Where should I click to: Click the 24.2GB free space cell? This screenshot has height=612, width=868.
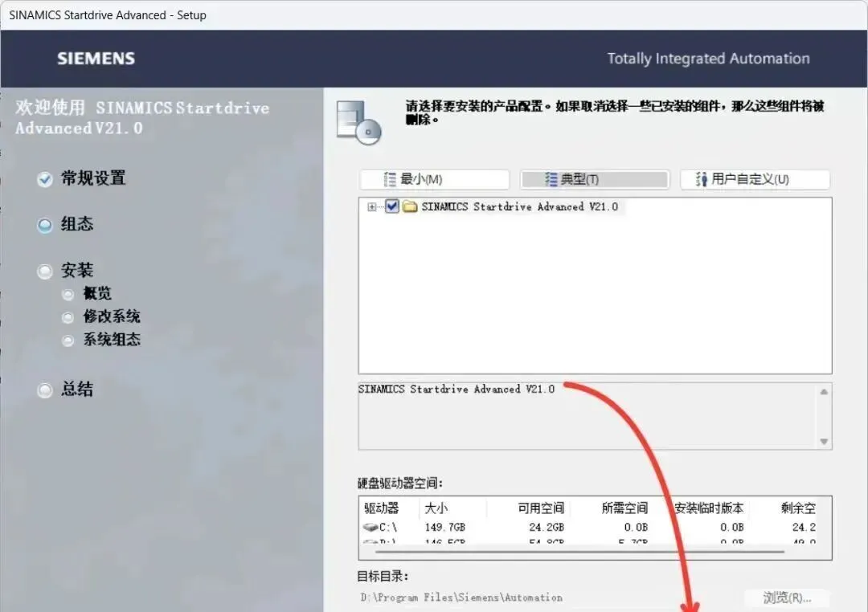tap(547, 528)
